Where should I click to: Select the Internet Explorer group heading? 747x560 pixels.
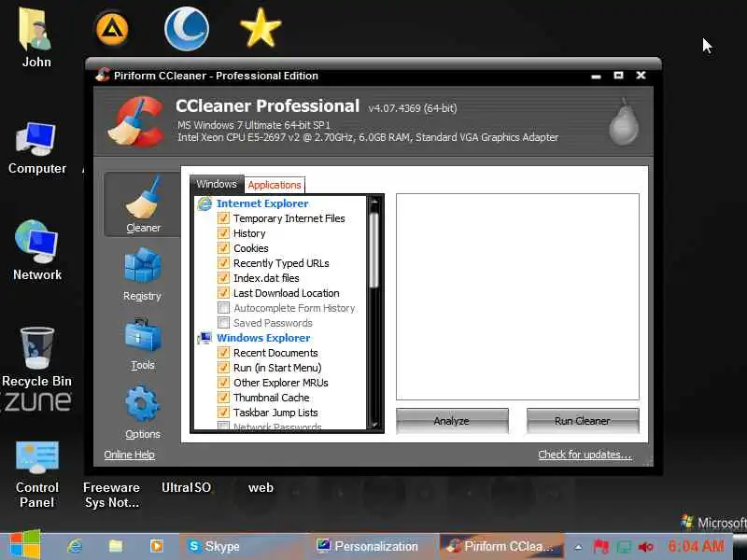[x=262, y=203]
